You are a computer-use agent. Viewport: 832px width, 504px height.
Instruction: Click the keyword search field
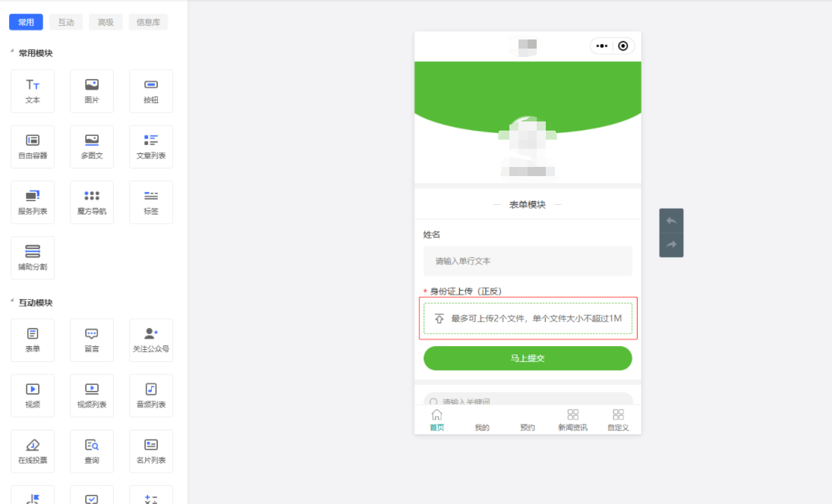click(528, 399)
